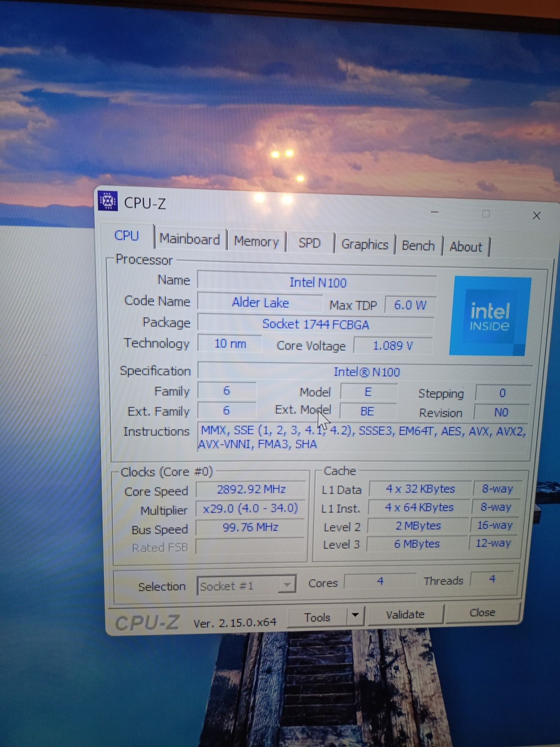
Task: Click Level 2 associativity 16-way
Action: 495,525
